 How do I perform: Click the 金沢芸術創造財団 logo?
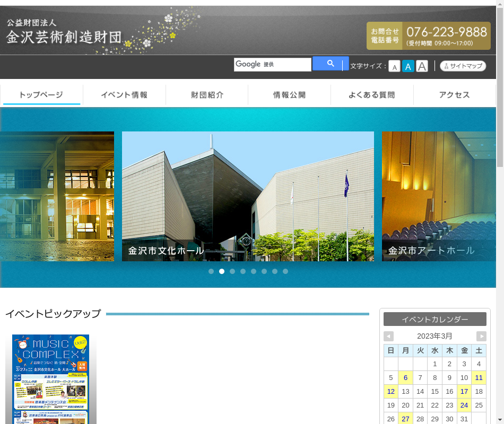(x=64, y=32)
